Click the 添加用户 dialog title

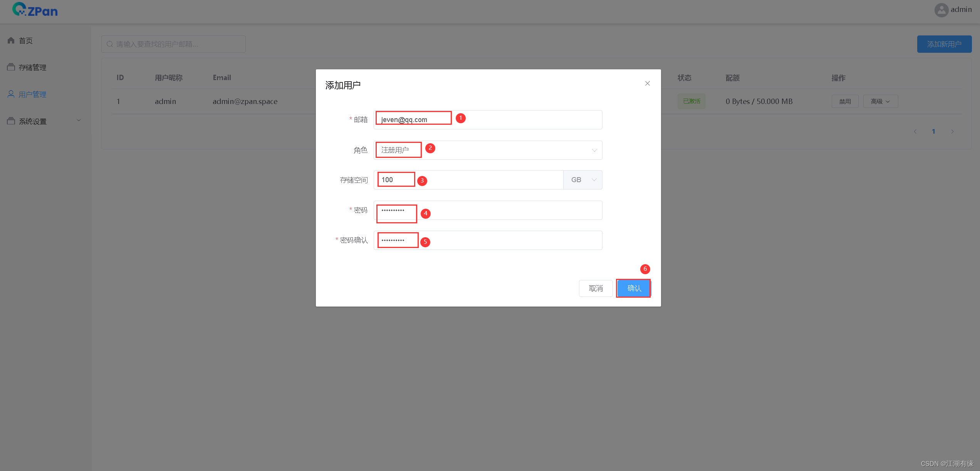click(343, 85)
